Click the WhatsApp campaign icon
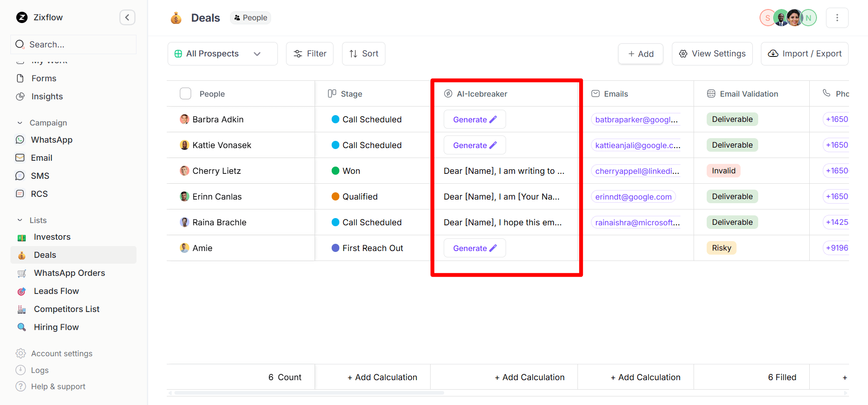 click(20, 140)
